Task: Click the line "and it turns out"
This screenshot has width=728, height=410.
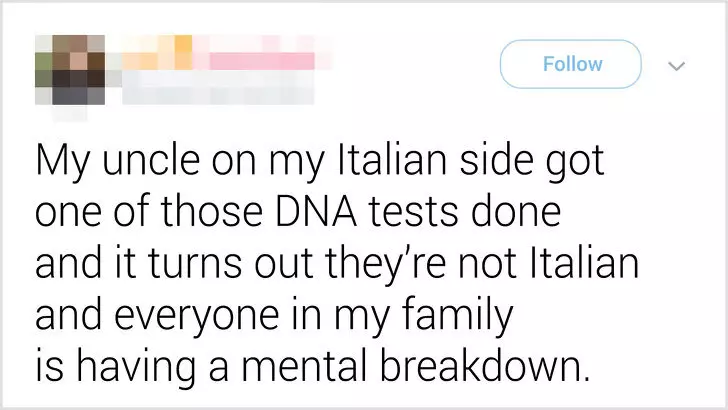Action: pyautogui.click(x=337, y=265)
